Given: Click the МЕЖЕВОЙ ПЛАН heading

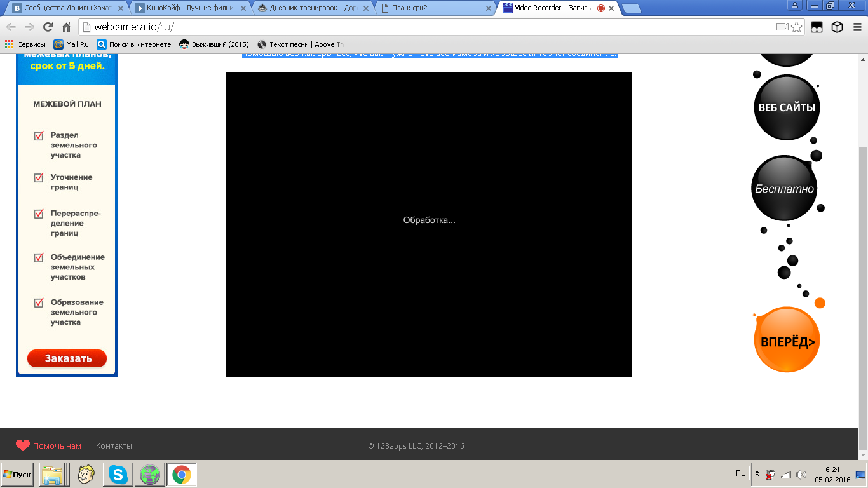Looking at the screenshot, I should point(67,104).
